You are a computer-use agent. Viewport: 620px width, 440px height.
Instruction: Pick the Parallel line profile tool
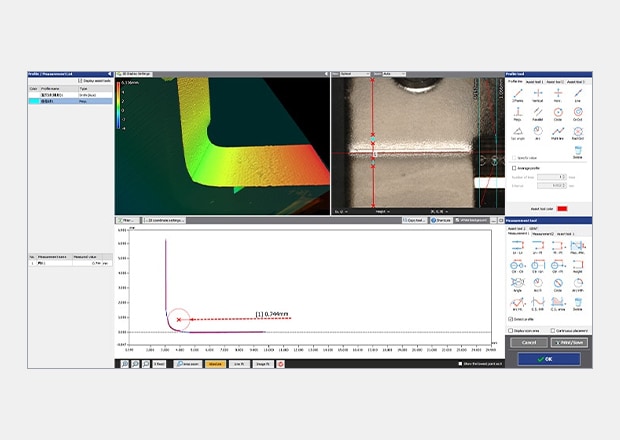pos(539,112)
